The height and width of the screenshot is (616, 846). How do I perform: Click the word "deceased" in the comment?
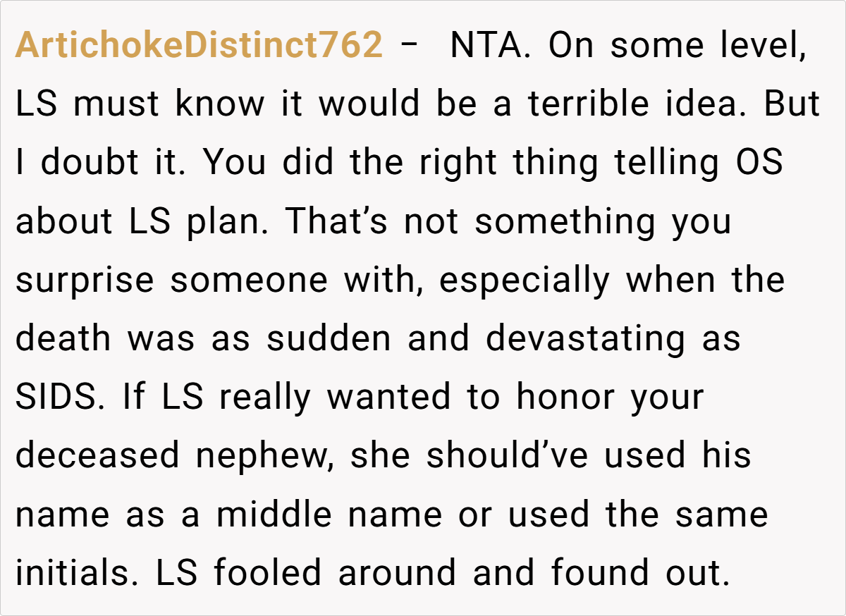pos(98,455)
